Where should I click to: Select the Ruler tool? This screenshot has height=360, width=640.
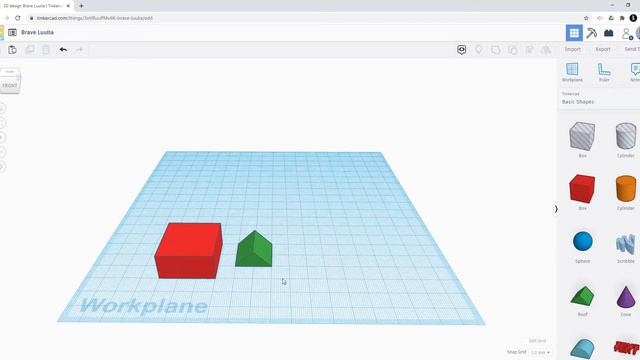(x=604, y=72)
